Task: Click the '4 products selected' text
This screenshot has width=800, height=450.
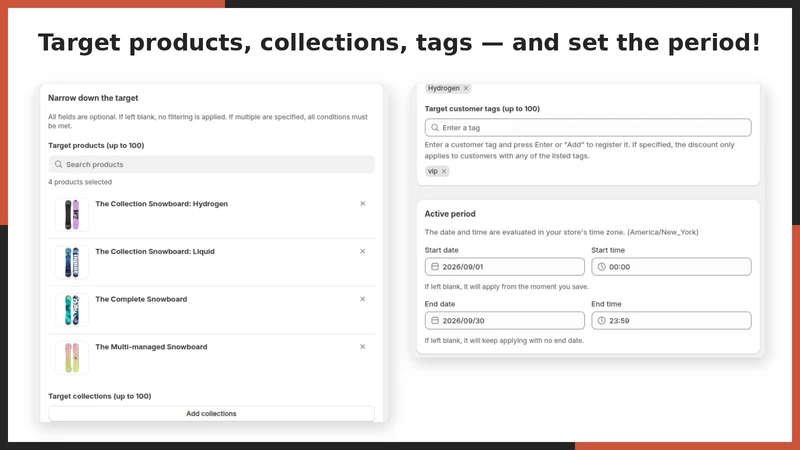Action: coord(80,182)
